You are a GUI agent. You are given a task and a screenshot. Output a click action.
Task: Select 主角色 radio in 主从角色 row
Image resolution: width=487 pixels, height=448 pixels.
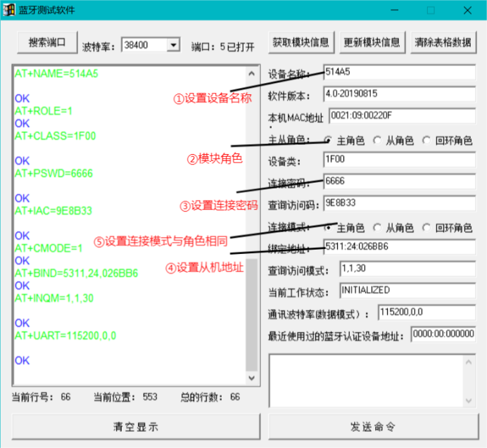point(328,141)
